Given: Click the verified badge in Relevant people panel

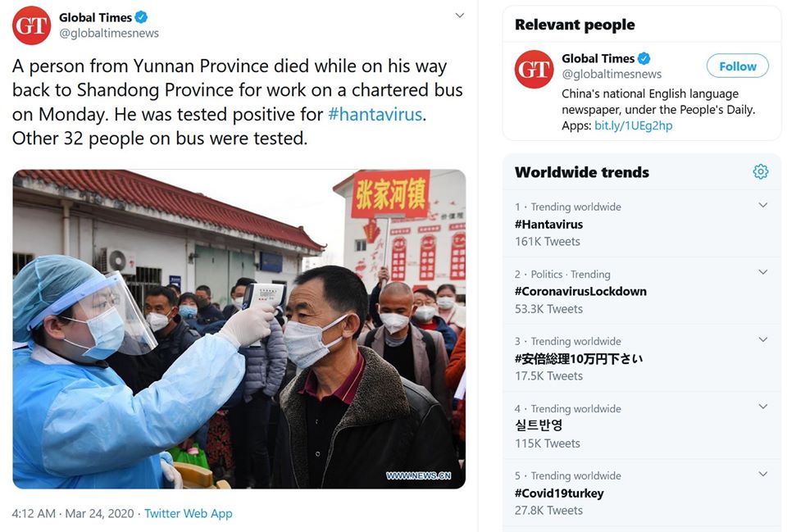Looking at the screenshot, I should [644, 59].
